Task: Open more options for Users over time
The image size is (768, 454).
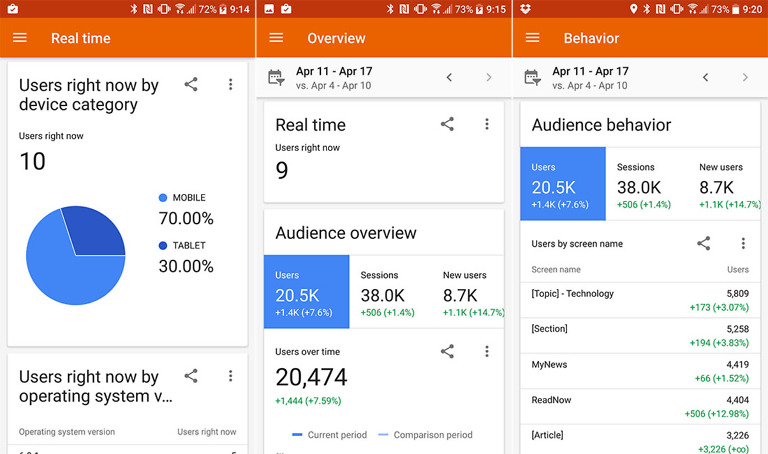Action: click(487, 351)
